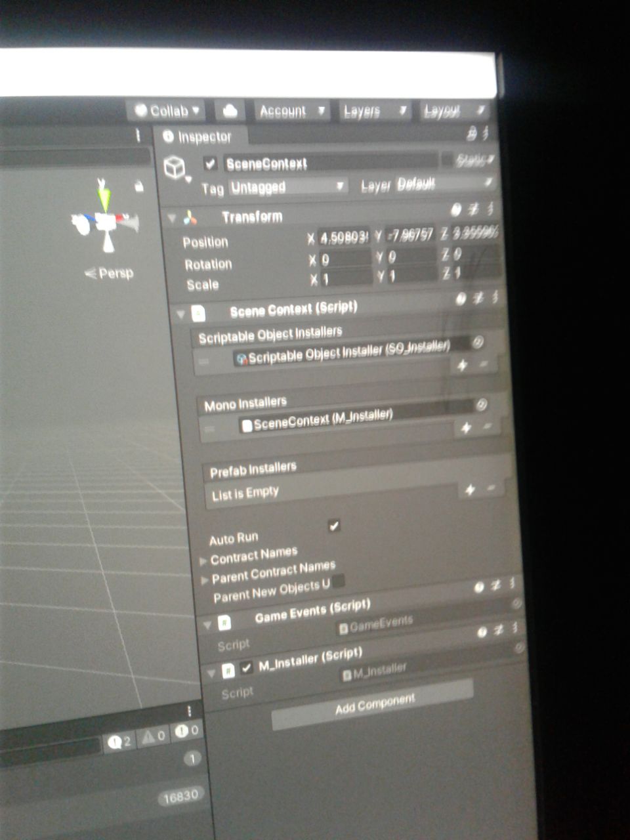This screenshot has height=840, width=630.
Task: Open Transform presets icon
Action: (473, 210)
